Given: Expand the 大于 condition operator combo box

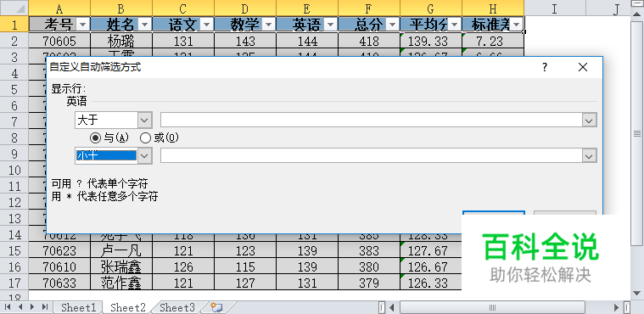Looking at the screenshot, I should [x=144, y=120].
